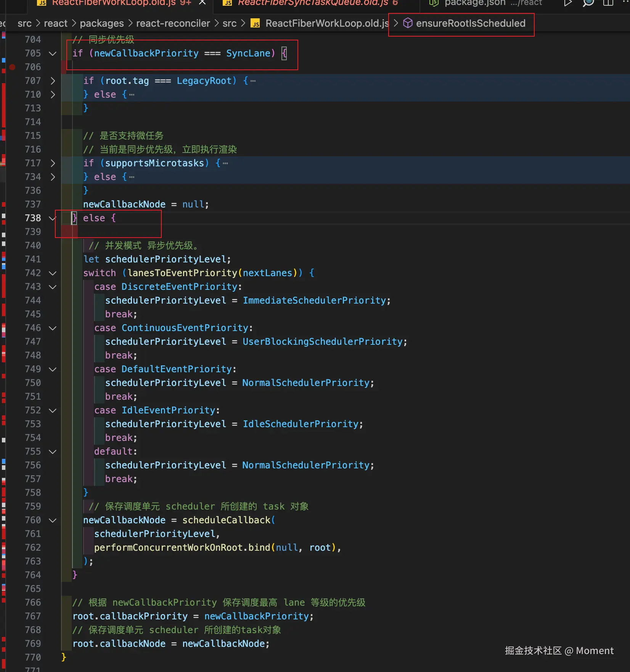The width and height of the screenshot is (630, 672).
Task: Split the editor with the split icon
Action: tap(608, 3)
